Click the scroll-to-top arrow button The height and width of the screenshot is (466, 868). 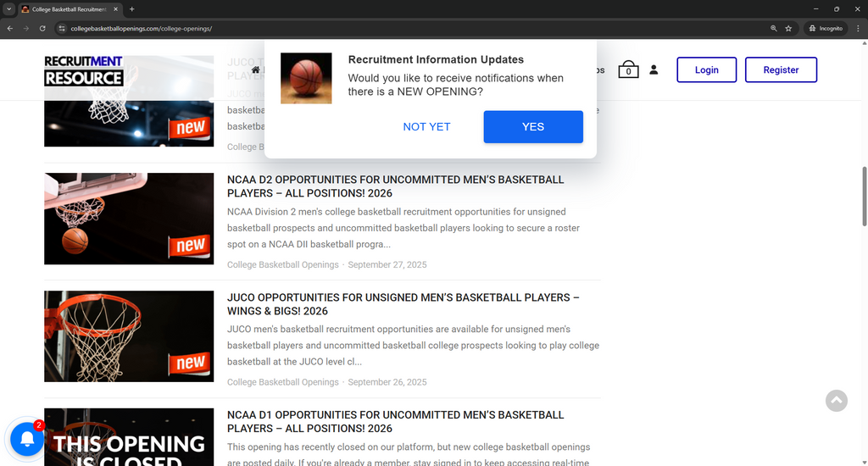836,400
